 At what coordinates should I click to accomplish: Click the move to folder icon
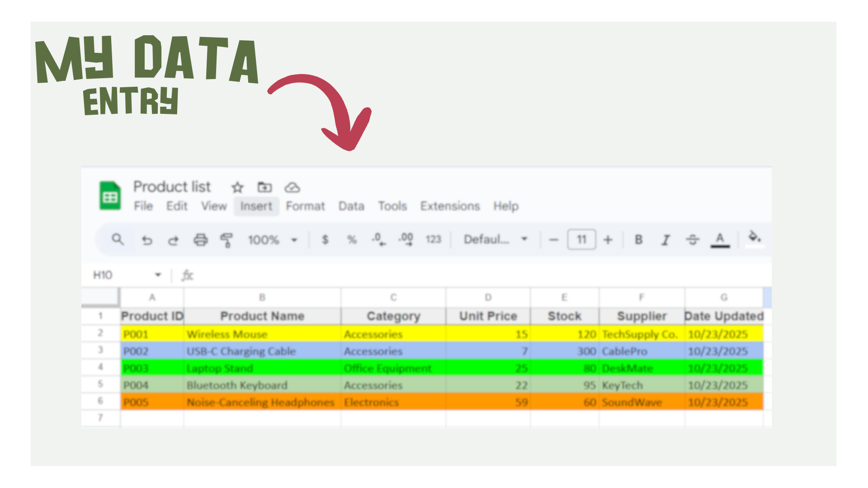click(264, 187)
